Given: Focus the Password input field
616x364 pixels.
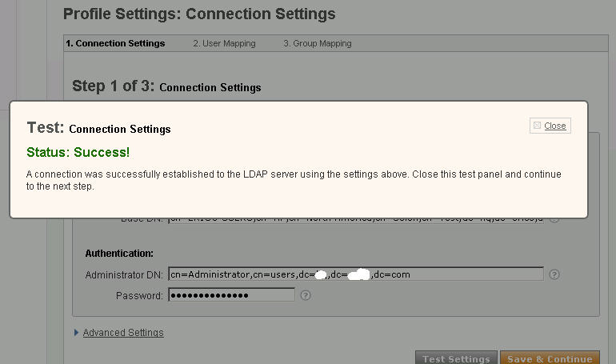Looking at the screenshot, I should tap(231, 295).
